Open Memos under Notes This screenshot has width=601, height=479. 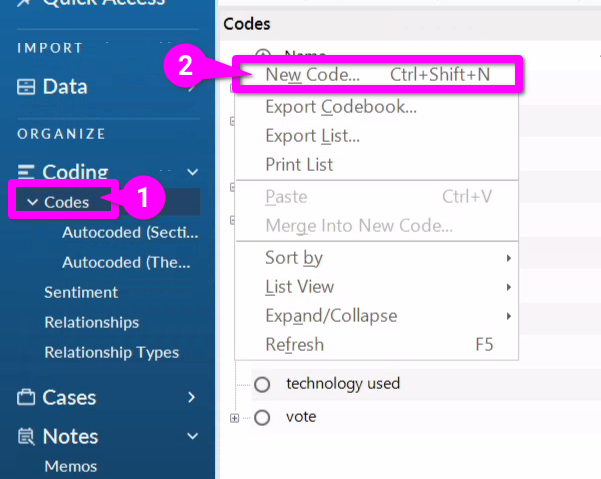point(70,466)
